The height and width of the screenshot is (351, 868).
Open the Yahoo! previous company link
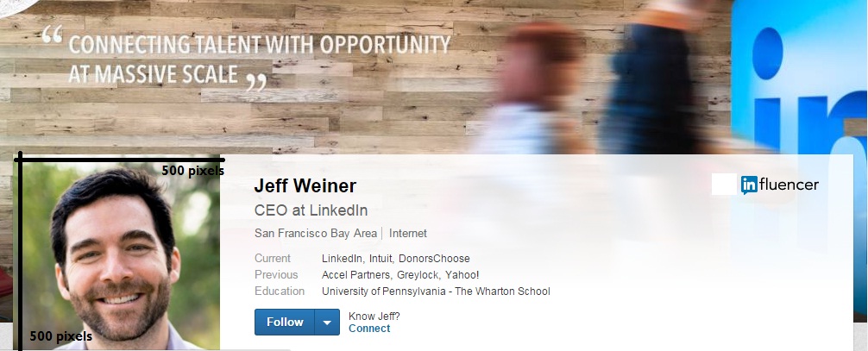462,275
